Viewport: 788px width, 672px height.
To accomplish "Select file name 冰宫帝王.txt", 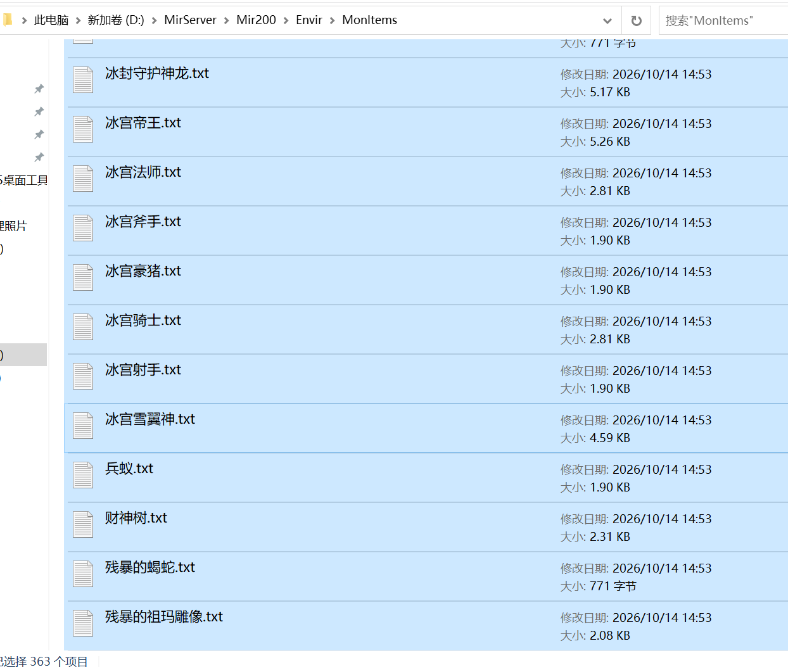I will point(143,123).
